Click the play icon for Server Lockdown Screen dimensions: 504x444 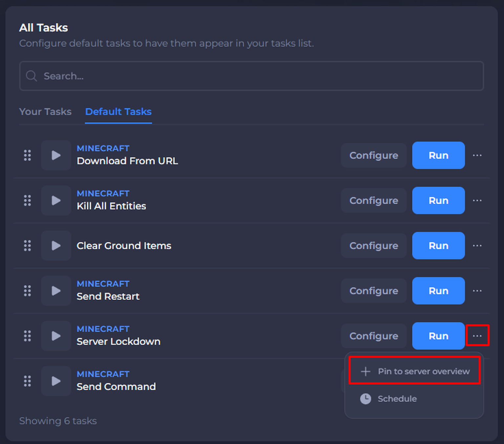56,336
